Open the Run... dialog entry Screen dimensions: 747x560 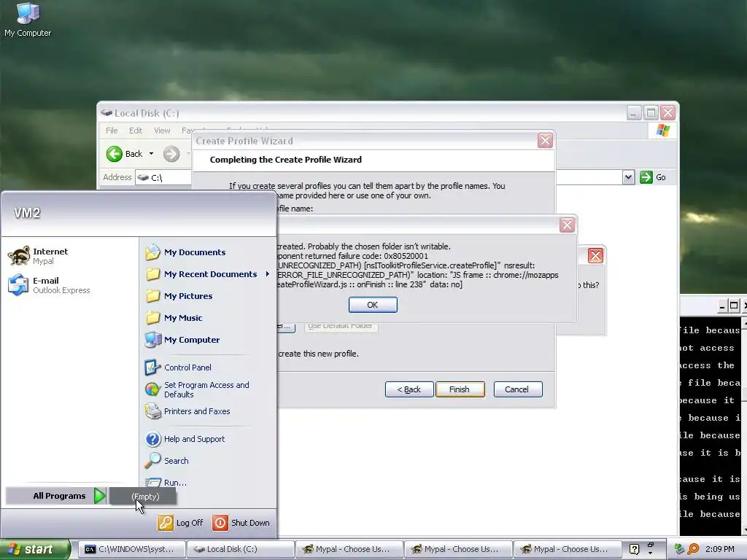click(x=166, y=483)
